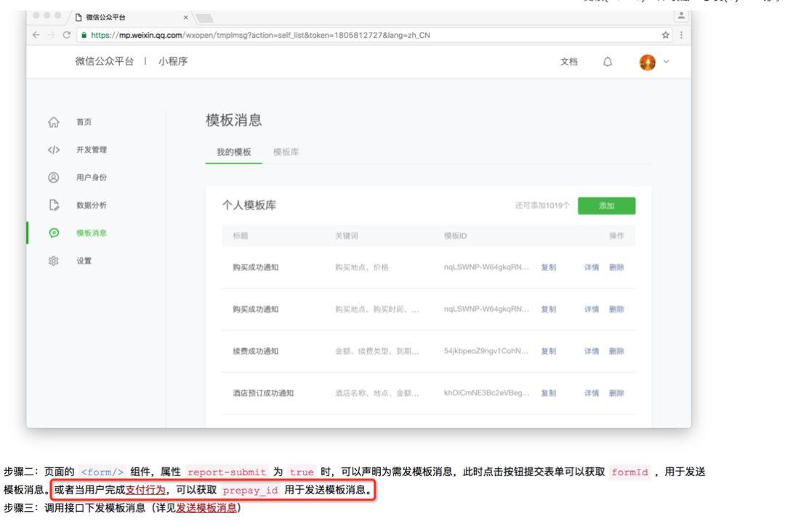Viewport: 785px width, 532px height.
Task: Reload the page with the refresh icon
Action: 67,35
